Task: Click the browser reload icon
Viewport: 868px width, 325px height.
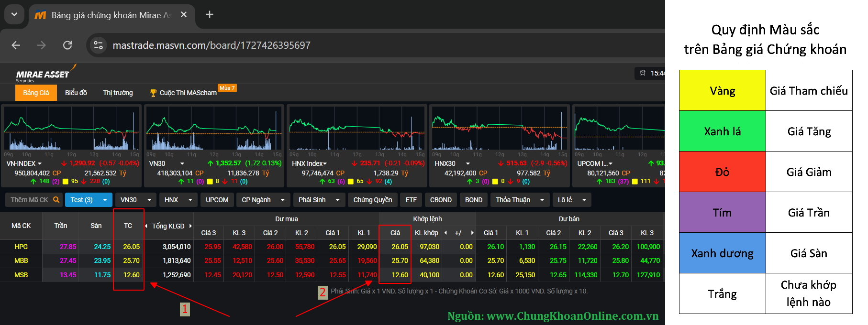Action: pyautogui.click(x=67, y=45)
